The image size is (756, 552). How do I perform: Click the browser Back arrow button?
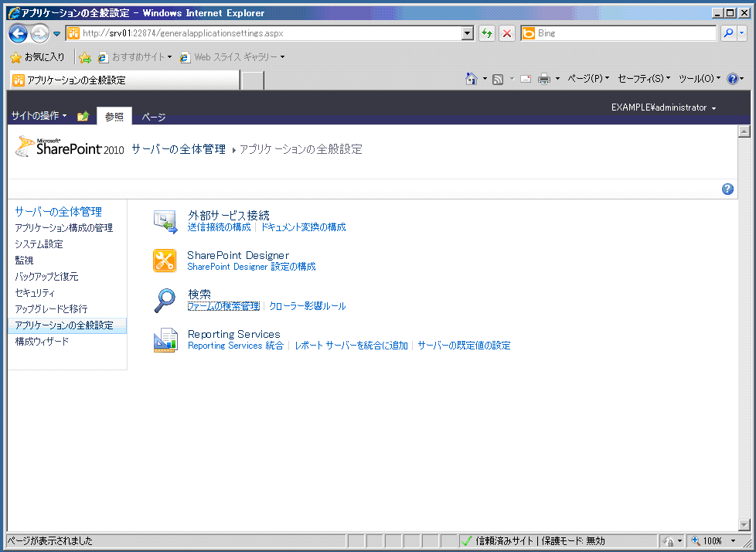[x=19, y=33]
